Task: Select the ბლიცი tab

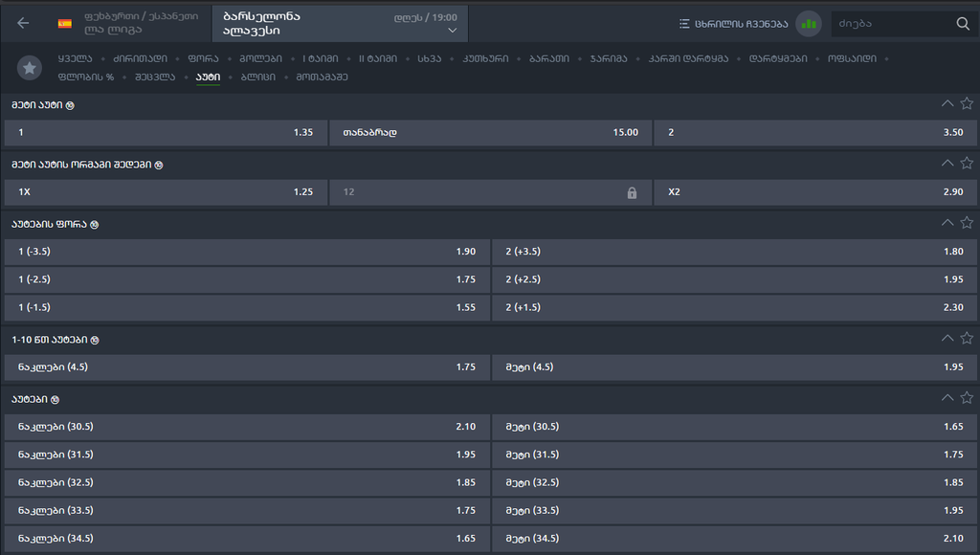Action: pyautogui.click(x=258, y=77)
